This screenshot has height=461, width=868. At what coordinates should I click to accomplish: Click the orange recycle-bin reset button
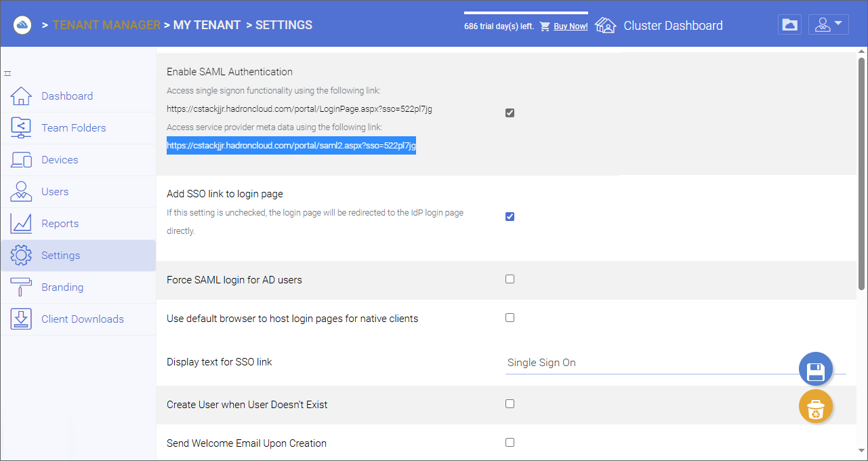click(816, 407)
